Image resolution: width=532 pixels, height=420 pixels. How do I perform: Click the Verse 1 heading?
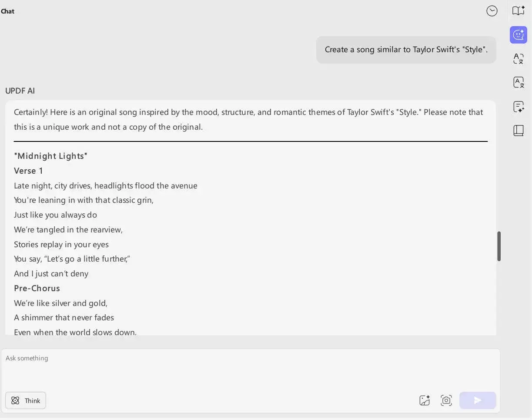tap(28, 171)
